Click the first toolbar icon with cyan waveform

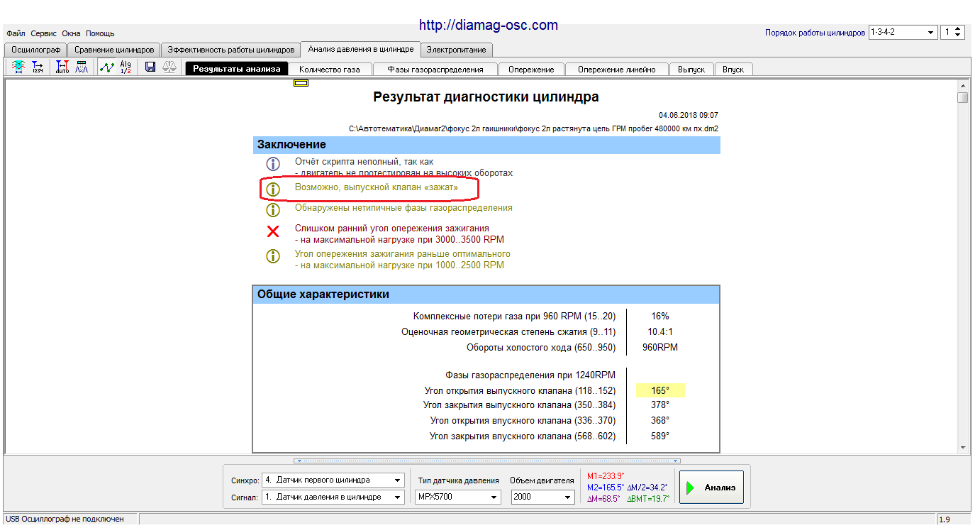18,67
